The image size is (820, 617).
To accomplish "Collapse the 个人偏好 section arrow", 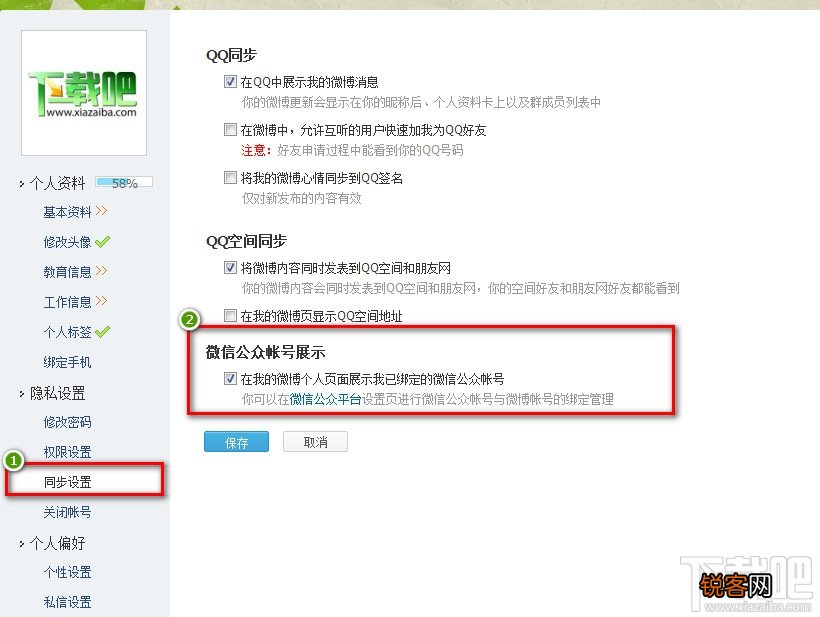I will [x=21, y=544].
